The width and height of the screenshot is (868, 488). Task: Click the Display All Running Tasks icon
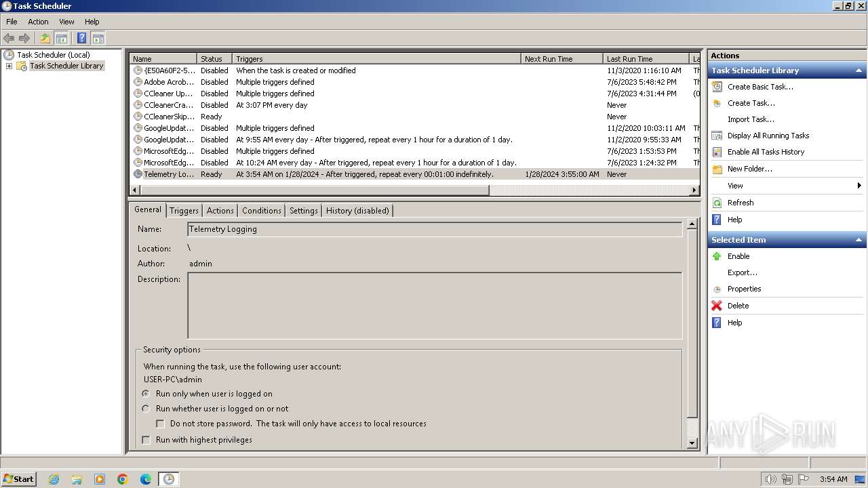coord(717,136)
